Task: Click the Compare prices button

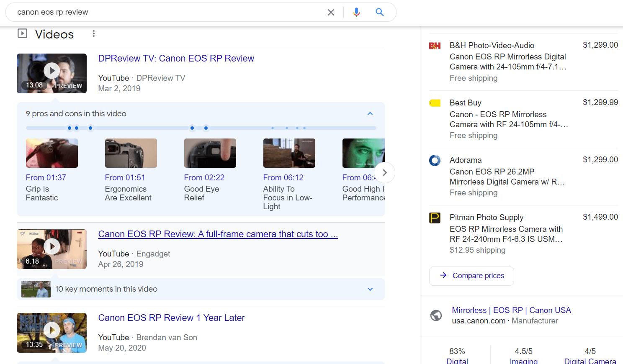Action: (471, 276)
